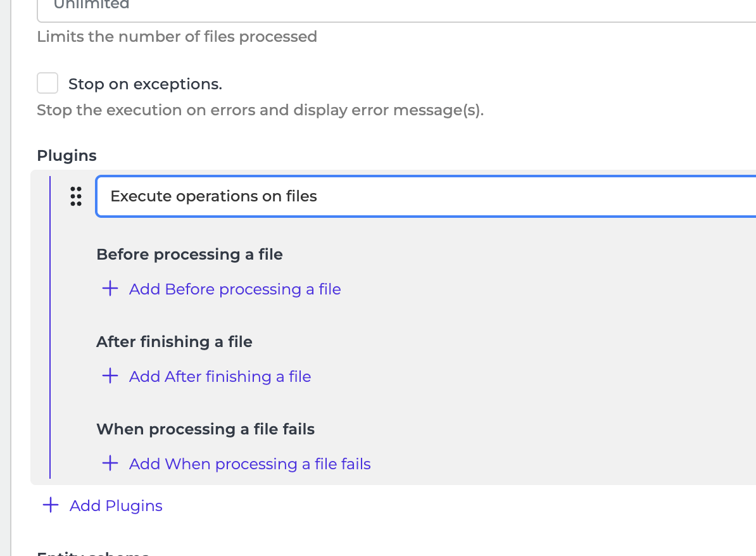Click the plus icon beside Add Plugins
The width and height of the screenshot is (756, 556).
coord(51,505)
